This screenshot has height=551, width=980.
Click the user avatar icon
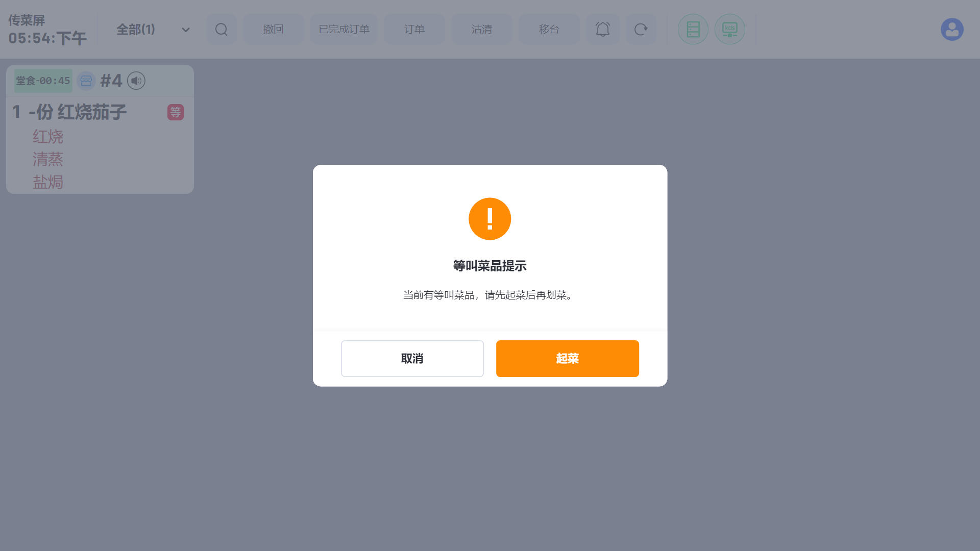[952, 29]
